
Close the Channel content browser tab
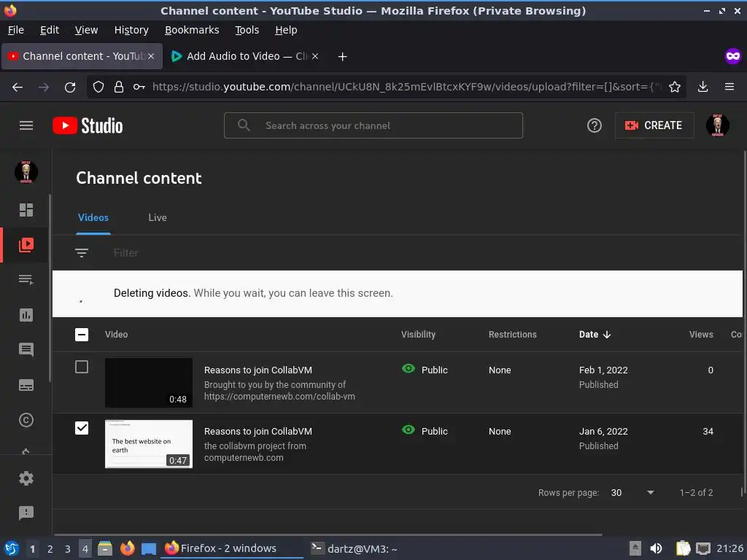pos(151,56)
